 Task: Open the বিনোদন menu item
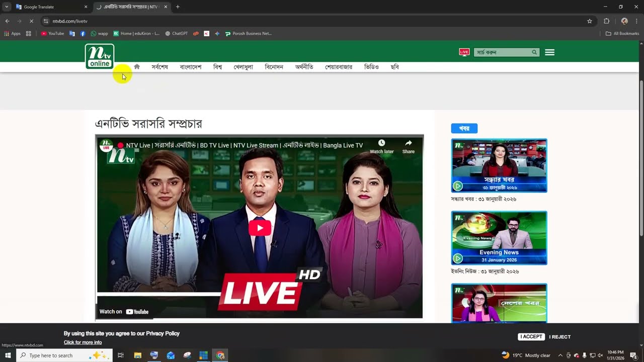(x=274, y=67)
